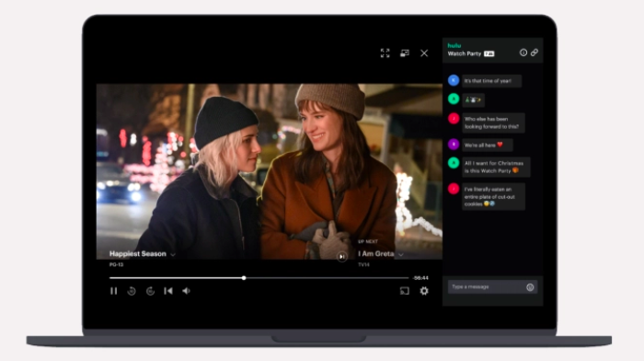This screenshot has height=361, width=644.
Task: Expand Happiest Season details chevron
Action: pyautogui.click(x=173, y=255)
